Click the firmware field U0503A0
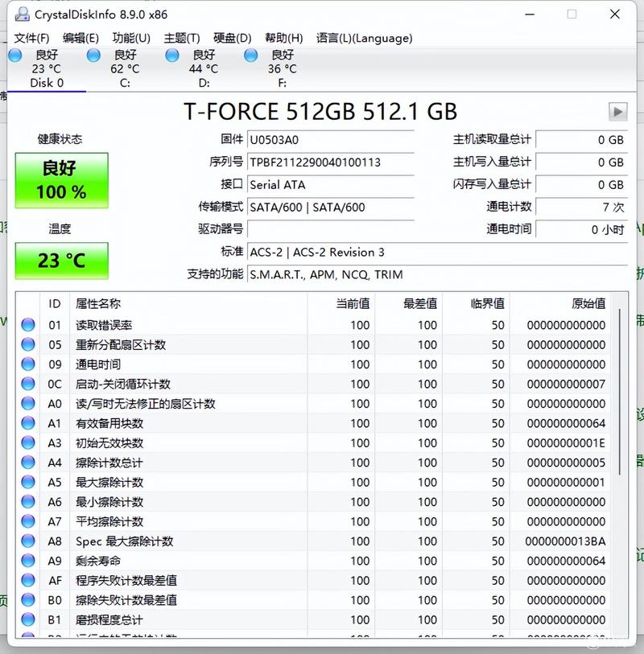644x654 pixels. 331,140
